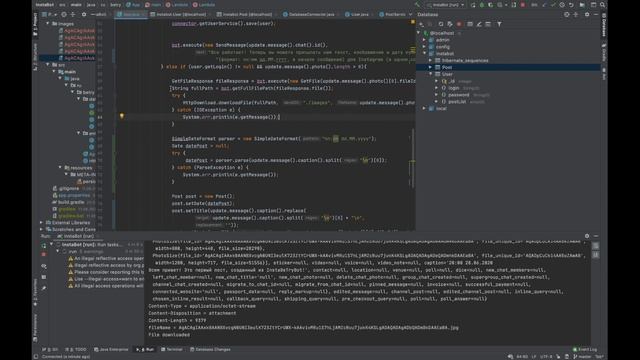Expand External Libraries in Project tree
This screenshot has height=360, width=640.
click(x=41, y=222)
